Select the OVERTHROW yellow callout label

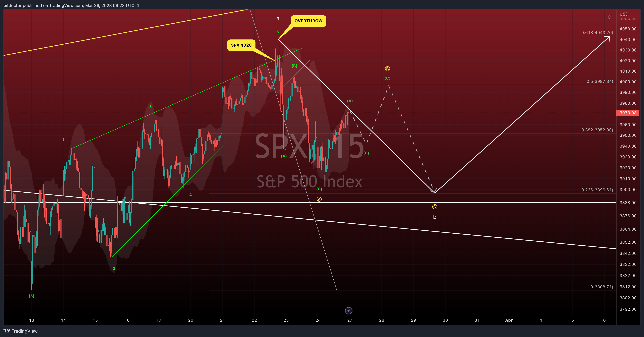click(x=308, y=21)
